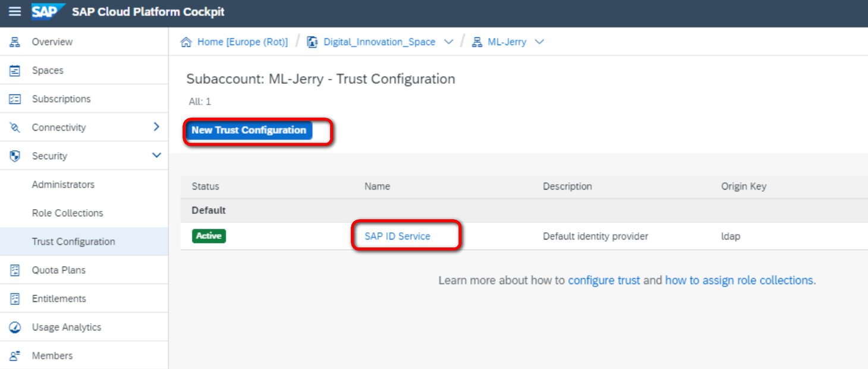Click the Connectivity plug icon

click(15, 128)
